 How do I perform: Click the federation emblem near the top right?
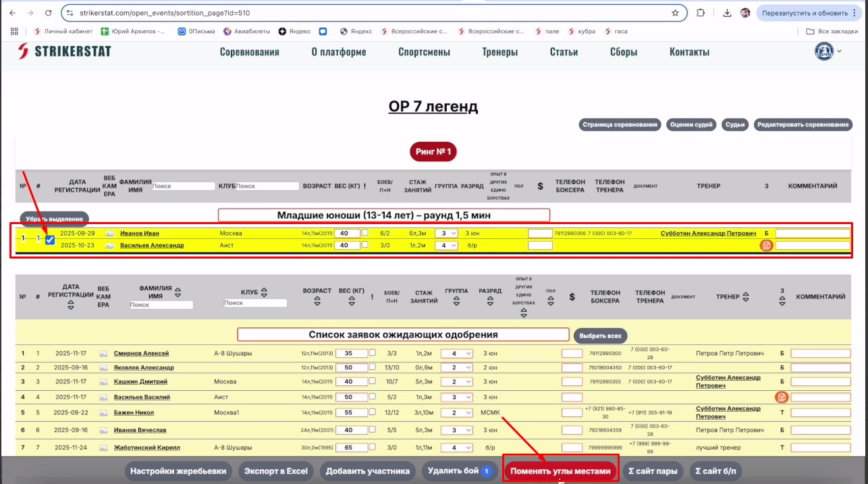823,51
